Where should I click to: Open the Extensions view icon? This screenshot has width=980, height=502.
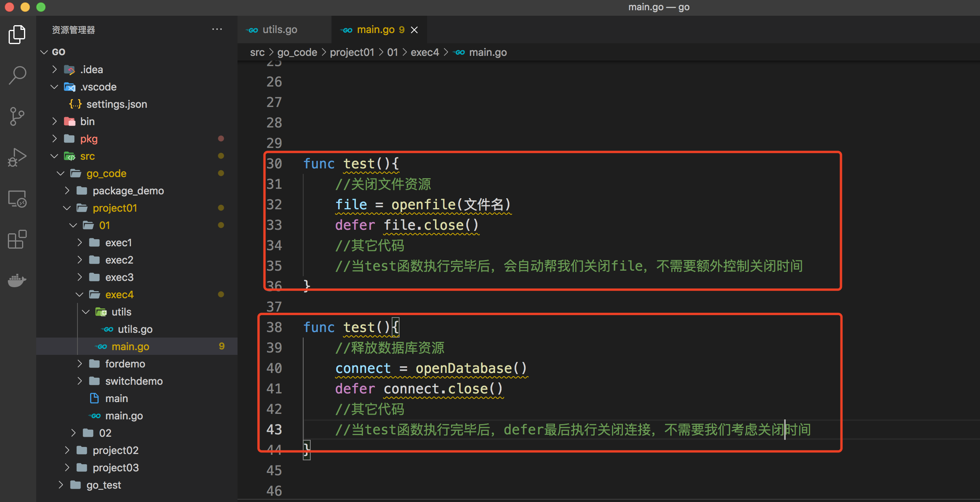pyautogui.click(x=17, y=239)
